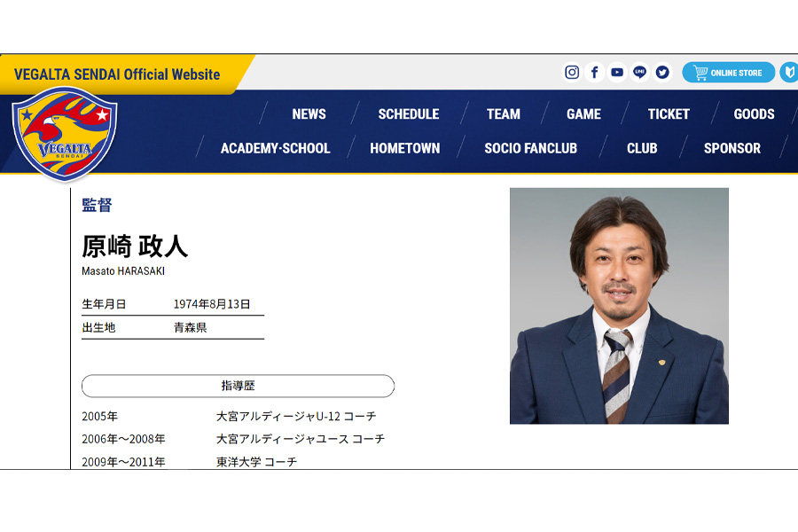Open the GOODS menu

pos(754,114)
